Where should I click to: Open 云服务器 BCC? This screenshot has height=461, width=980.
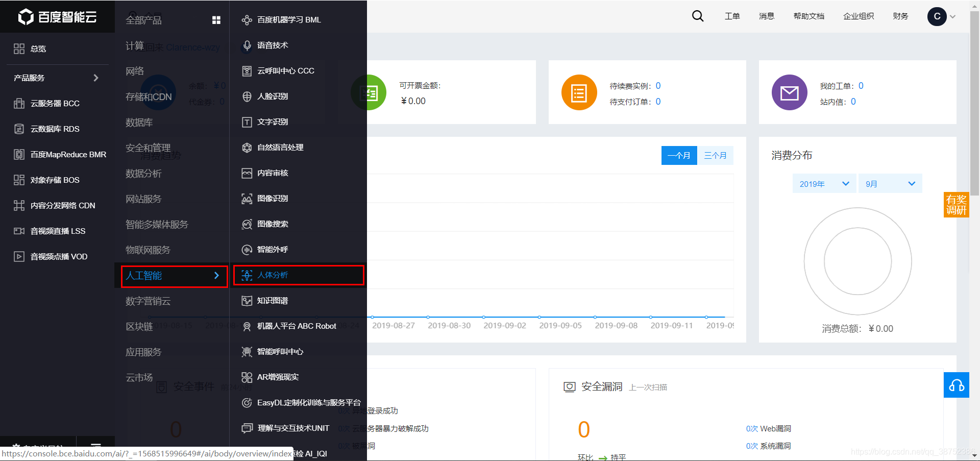tap(47, 103)
